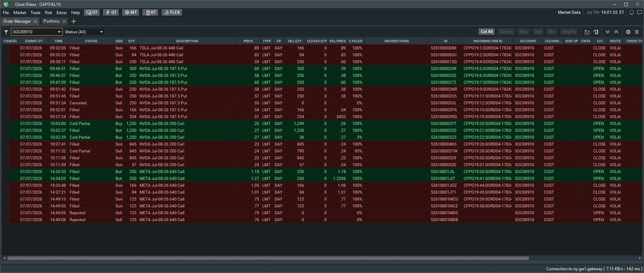Click the send-to-inbox export icon

[587, 32]
